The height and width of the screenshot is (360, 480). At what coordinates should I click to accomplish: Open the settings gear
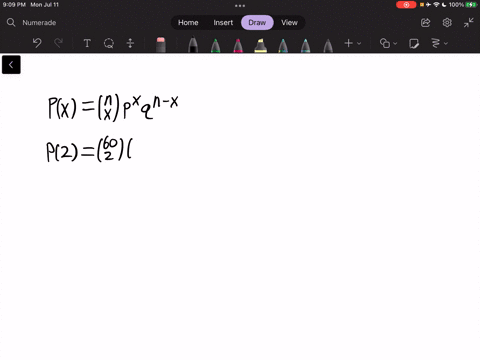[447, 23]
